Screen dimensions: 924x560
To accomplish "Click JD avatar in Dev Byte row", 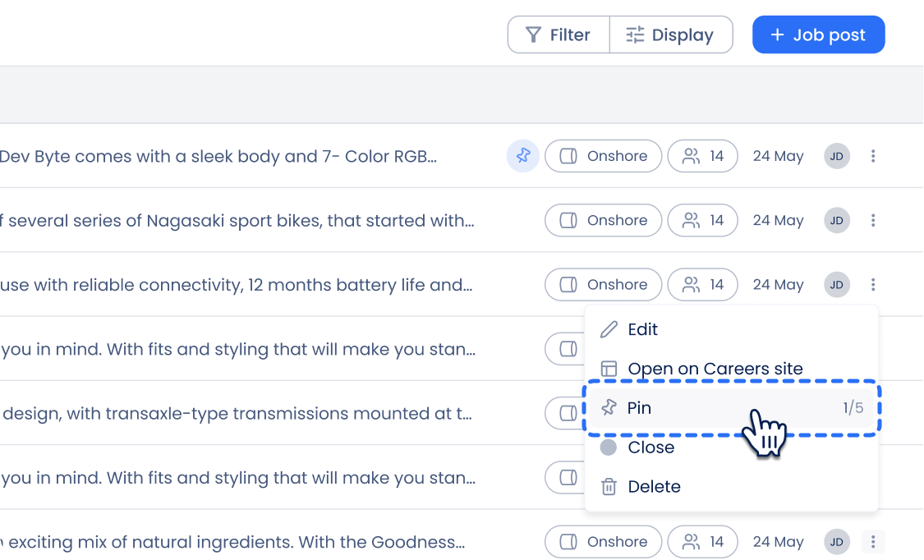I will 837,156.
